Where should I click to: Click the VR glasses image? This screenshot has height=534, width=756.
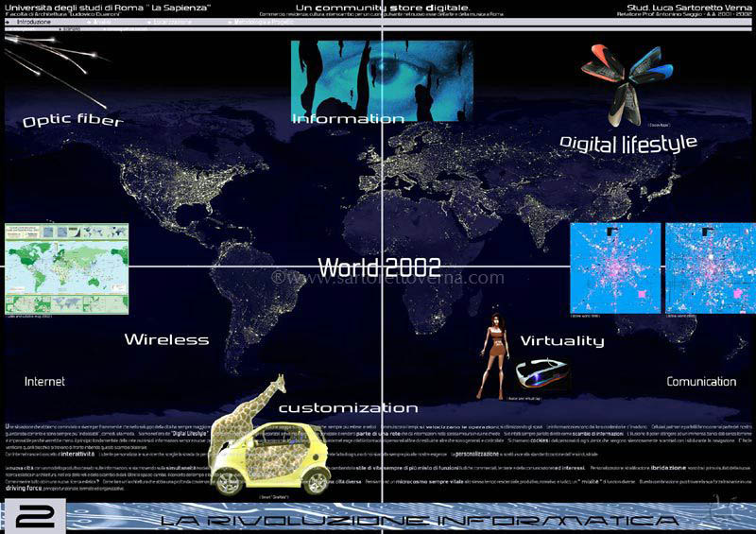click(541, 372)
